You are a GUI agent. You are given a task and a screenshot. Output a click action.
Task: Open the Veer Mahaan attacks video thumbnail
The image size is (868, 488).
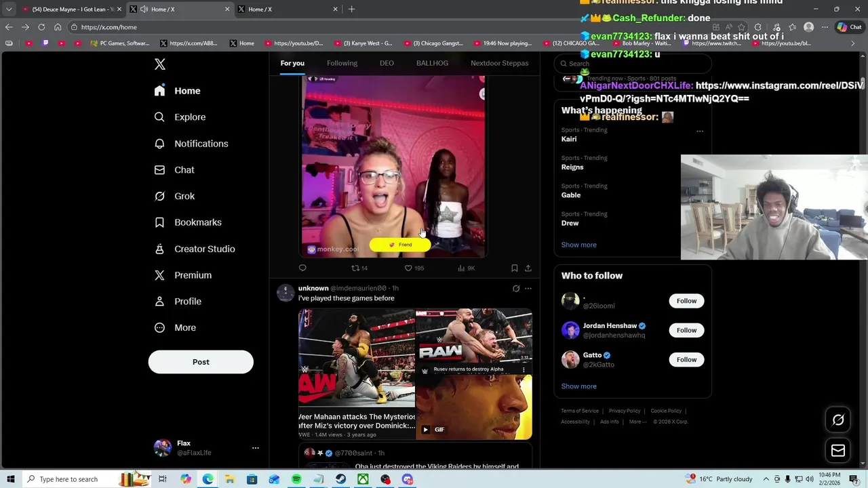(357, 374)
